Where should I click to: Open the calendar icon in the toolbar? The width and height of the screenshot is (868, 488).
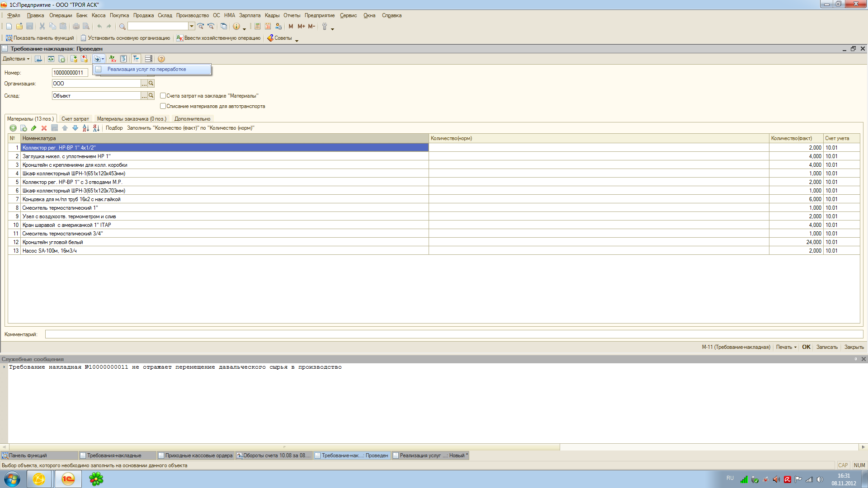click(268, 27)
